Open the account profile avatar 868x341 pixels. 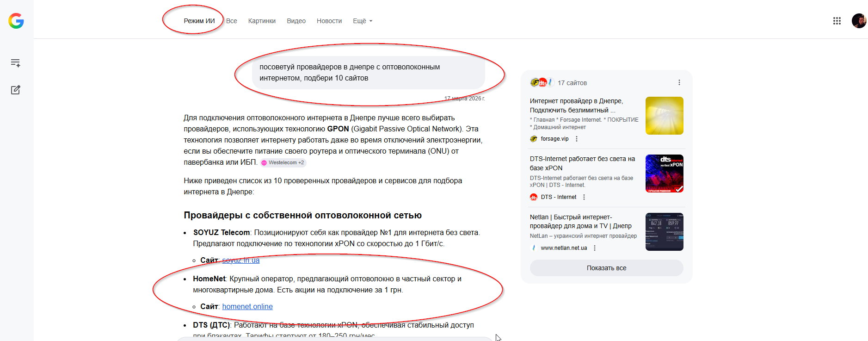point(859,21)
